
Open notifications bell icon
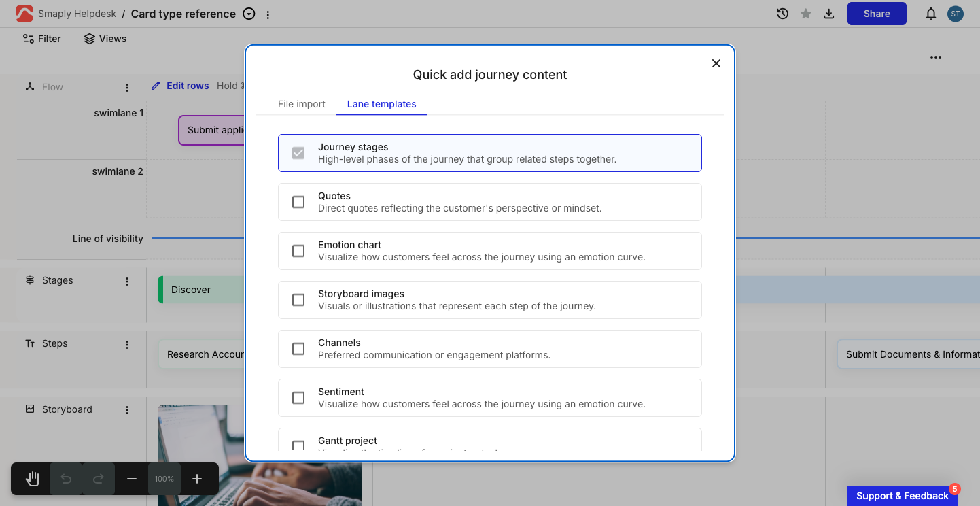tap(931, 14)
